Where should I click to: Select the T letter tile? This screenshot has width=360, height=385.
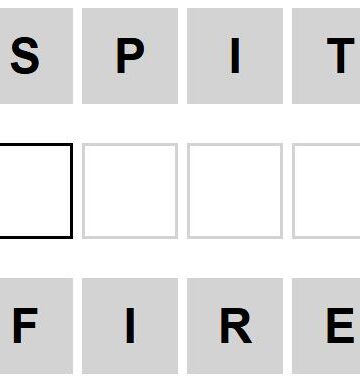(x=326, y=56)
